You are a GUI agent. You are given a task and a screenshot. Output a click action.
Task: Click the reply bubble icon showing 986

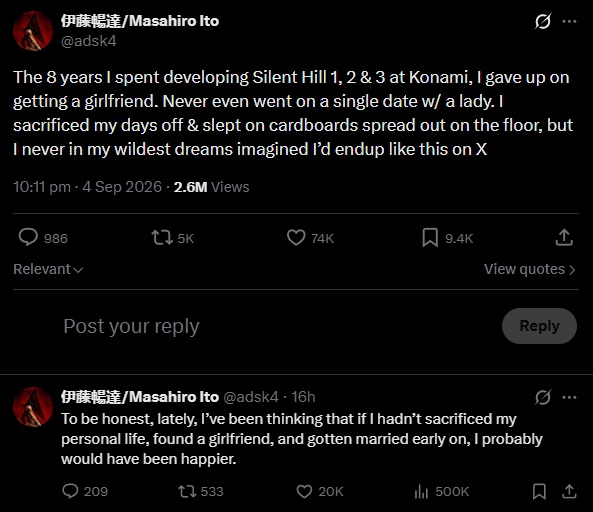coord(28,237)
